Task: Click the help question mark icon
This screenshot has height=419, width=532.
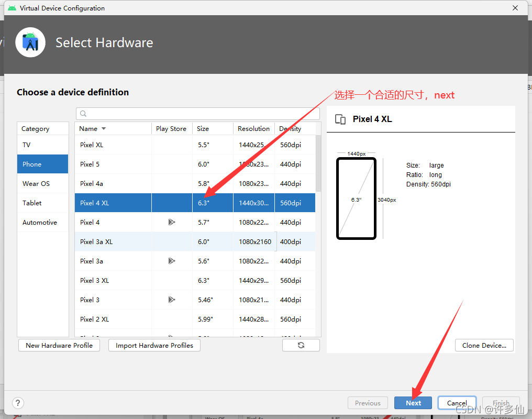Action: tap(18, 403)
